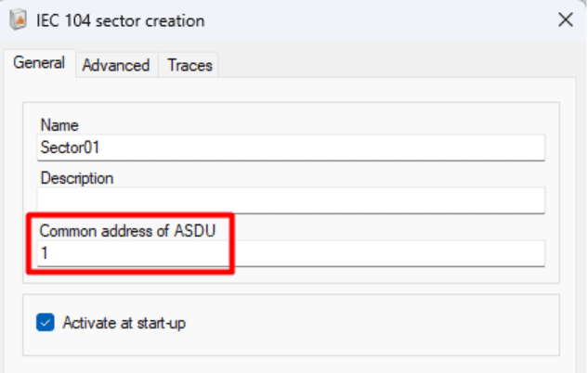Open the Advanced tab
The height and width of the screenshot is (373, 588).
coord(115,65)
